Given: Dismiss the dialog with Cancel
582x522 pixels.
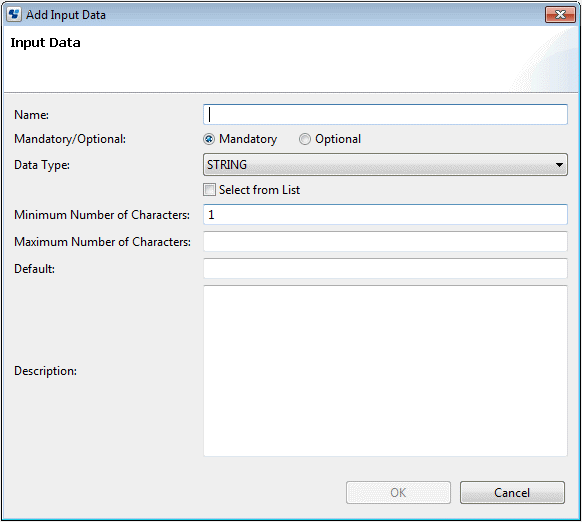Looking at the screenshot, I should point(512,493).
